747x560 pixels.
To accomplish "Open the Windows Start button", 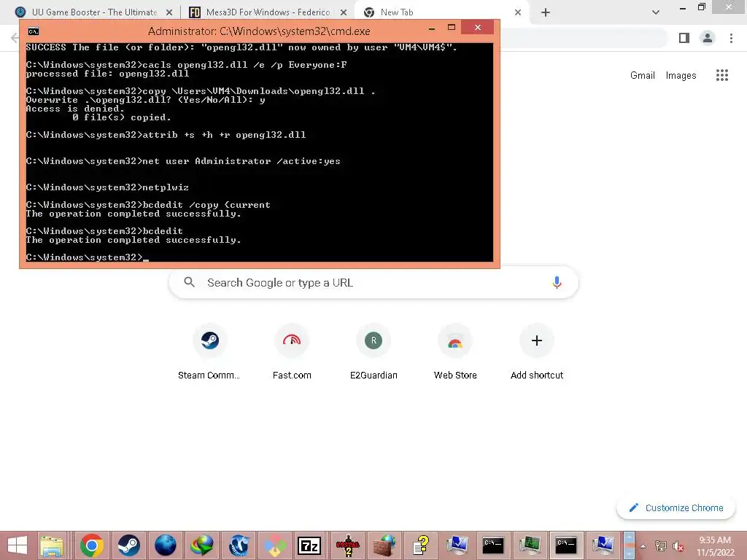I will point(18,545).
